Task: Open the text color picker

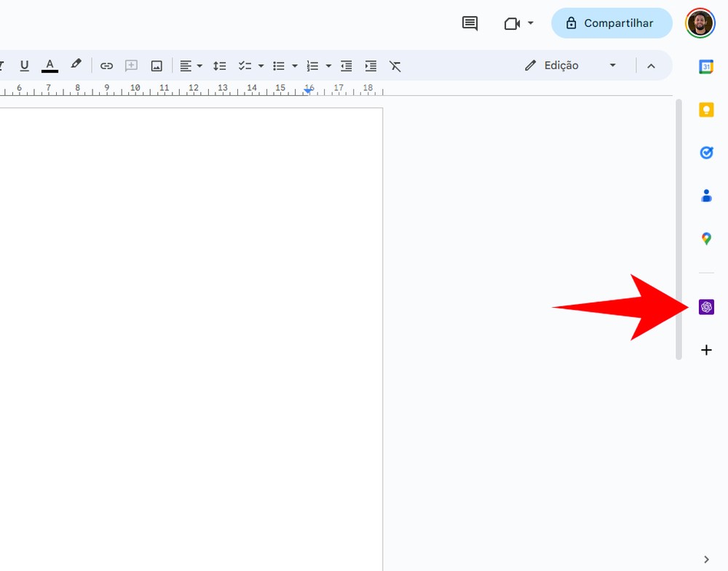Action: pyautogui.click(x=50, y=65)
